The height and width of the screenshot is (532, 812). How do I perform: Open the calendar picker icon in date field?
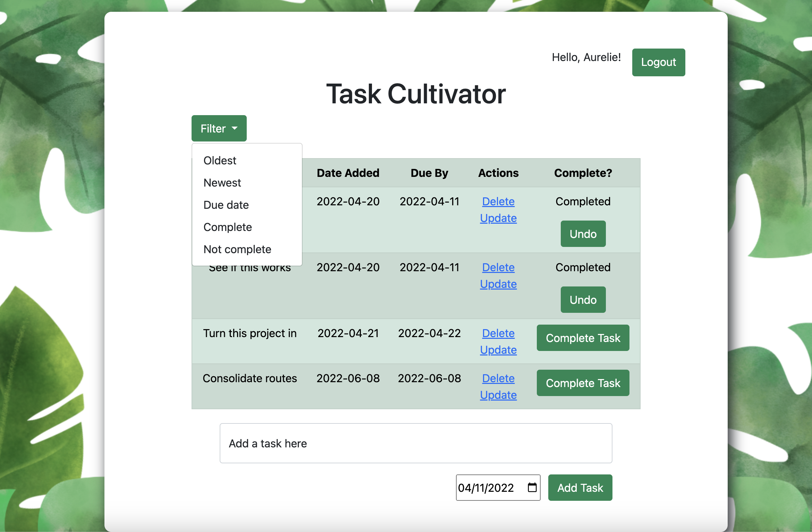pos(532,488)
